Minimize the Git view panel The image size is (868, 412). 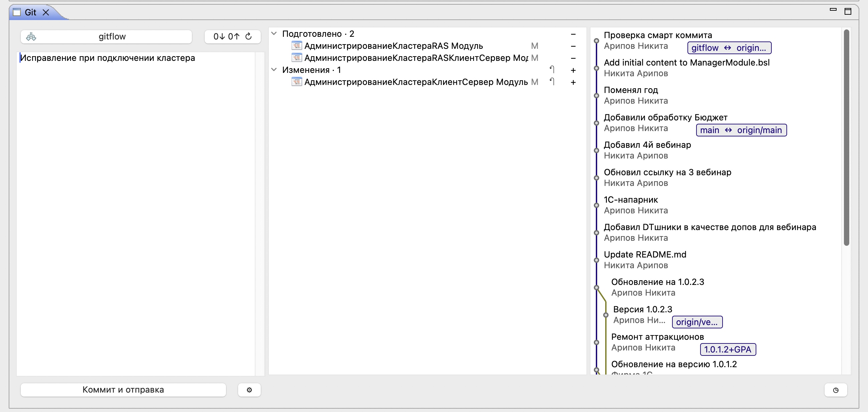click(x=833, y=10)
